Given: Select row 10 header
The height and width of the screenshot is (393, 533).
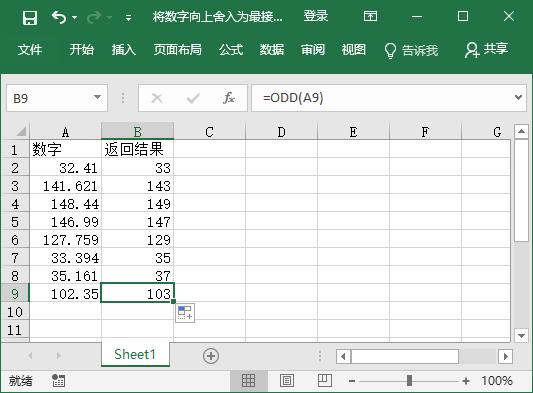Looking at the screenshot, I should point(15,312).
